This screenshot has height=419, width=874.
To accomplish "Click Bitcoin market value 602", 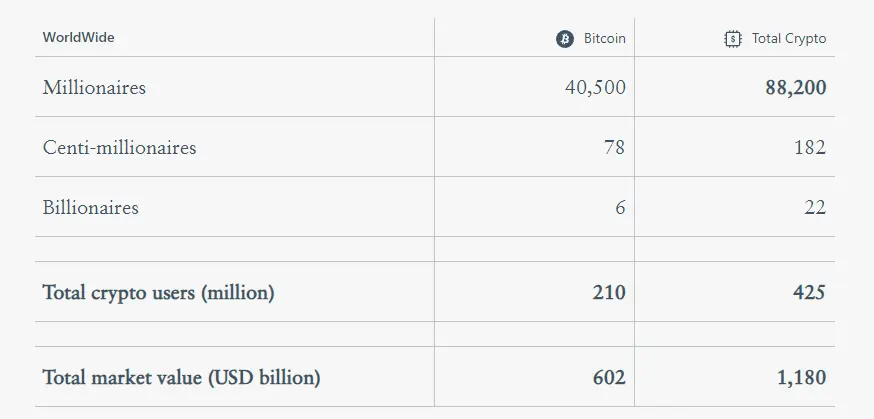I will [x=609, y=378].
